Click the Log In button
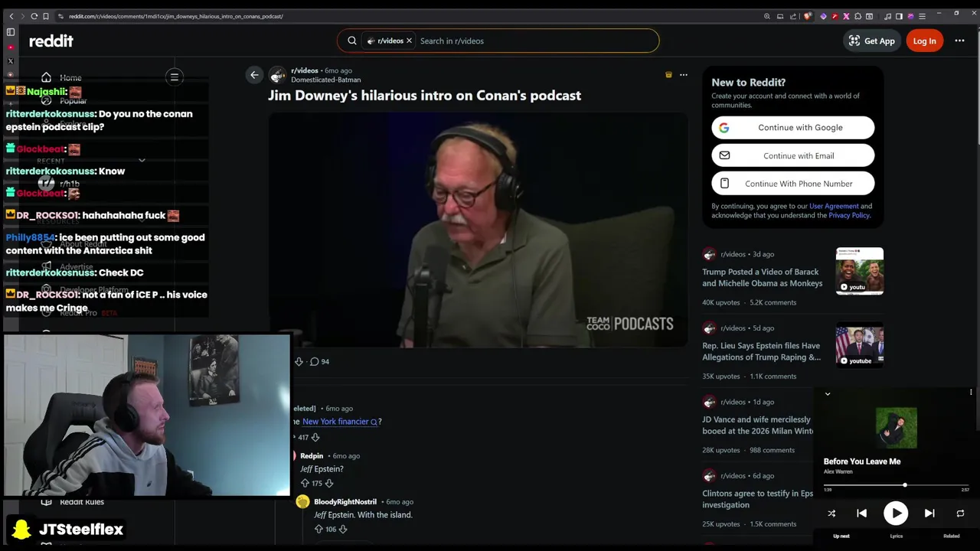Image resolution: width=980 pixels, height=551 pixels. [924, 41]
